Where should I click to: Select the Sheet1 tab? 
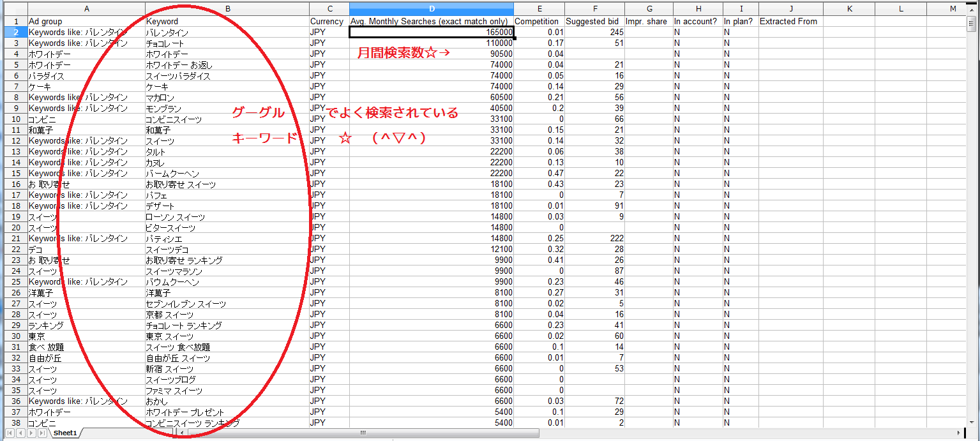(x=65, y=433)
